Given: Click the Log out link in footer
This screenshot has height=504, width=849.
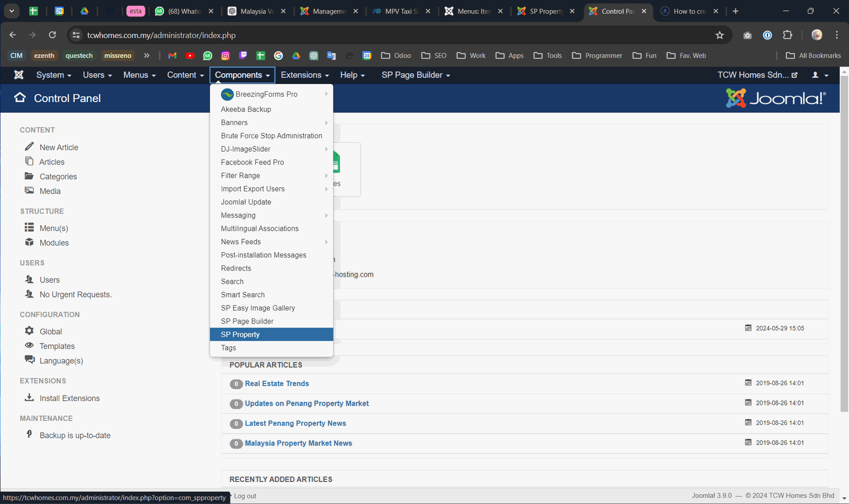Looking at the screenshot, I should [245, 496].
